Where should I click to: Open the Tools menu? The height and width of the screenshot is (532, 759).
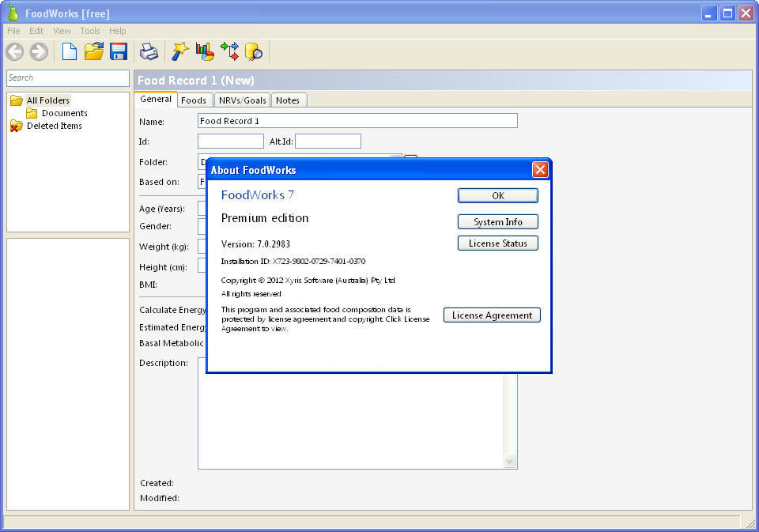point(89,30)
